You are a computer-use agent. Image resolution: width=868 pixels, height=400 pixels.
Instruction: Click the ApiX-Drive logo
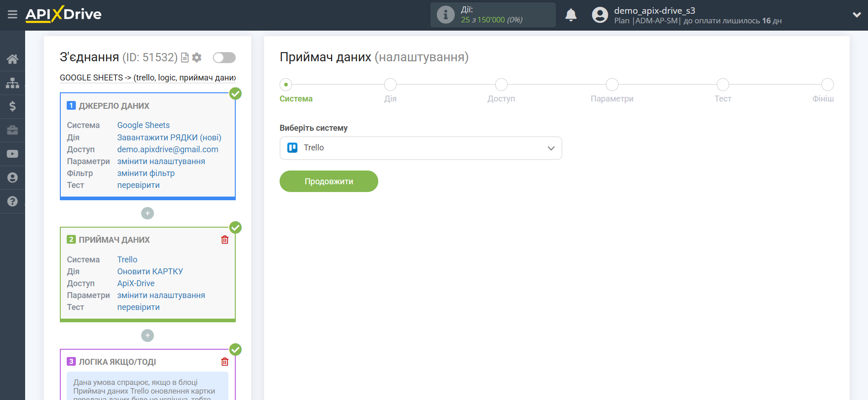(x=64, y=14)
